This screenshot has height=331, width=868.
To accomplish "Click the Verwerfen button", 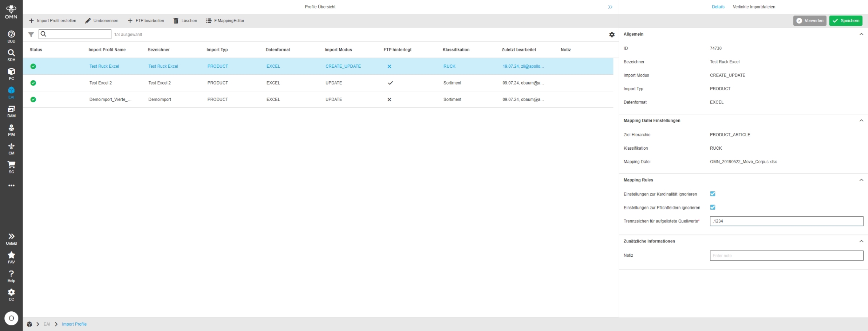I will pos(810,21).
